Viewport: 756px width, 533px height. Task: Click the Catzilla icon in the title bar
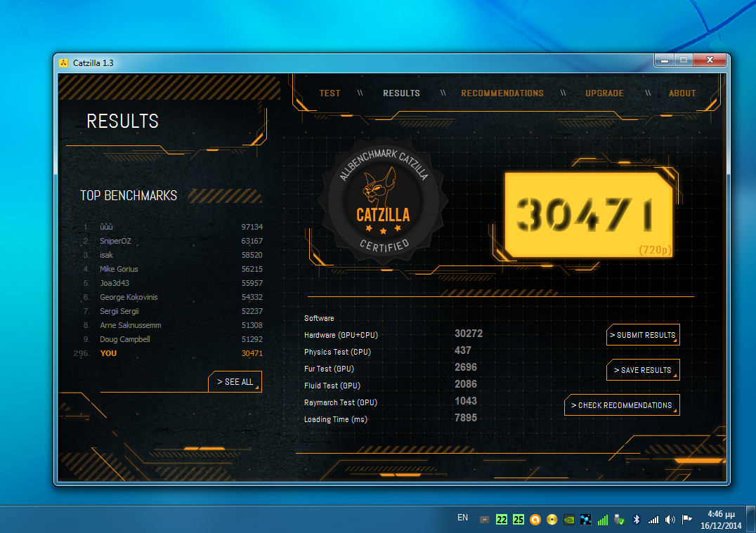pos(64,62)
